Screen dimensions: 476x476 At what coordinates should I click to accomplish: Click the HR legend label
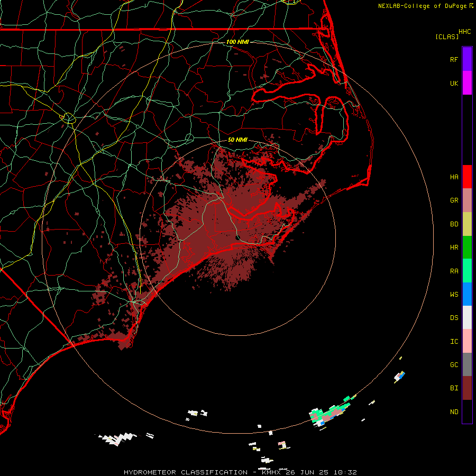[454, 248]
